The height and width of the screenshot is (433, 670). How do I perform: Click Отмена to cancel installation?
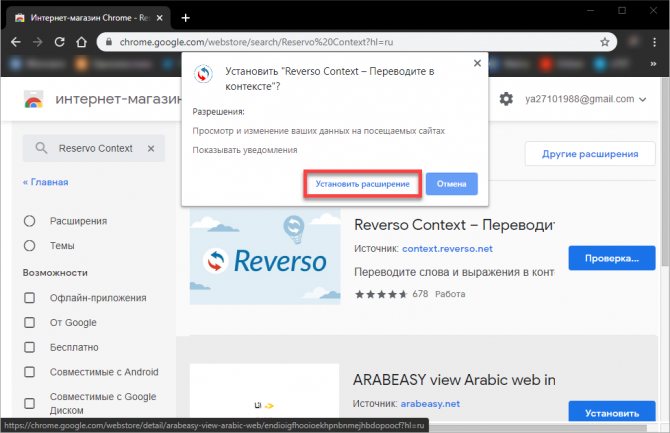451,184
